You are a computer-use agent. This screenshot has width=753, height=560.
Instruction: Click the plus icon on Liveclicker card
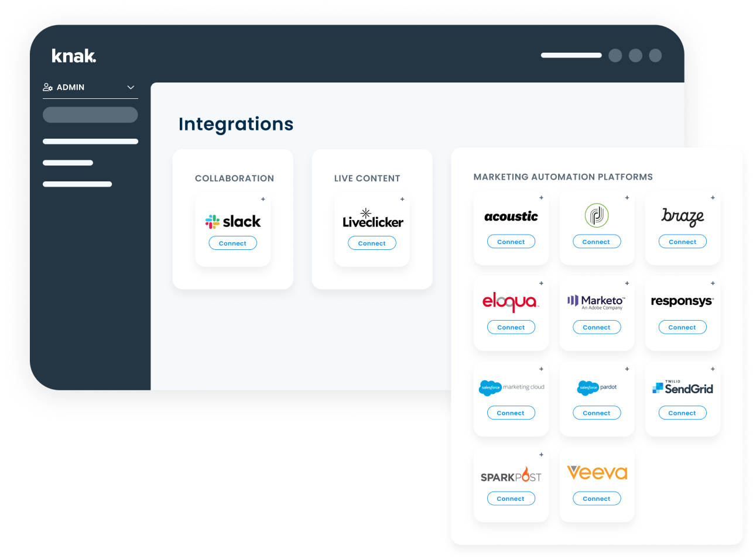[402, 199]
